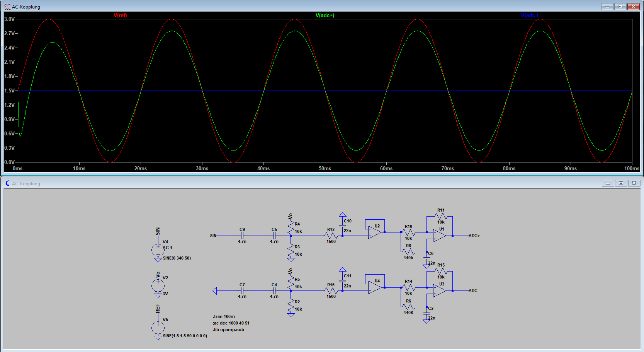Click the V(adc+) trace label in plot

pos(325,15)
